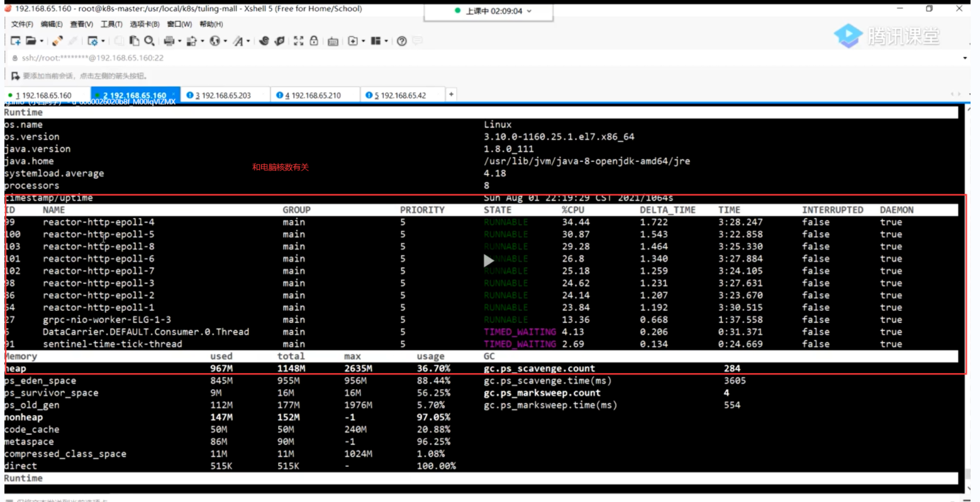Click DataCarrier.DEFAULT.Consumer.0.Thread row name
The width and height of the screenshot is (980, 502).
pos(146,332)
